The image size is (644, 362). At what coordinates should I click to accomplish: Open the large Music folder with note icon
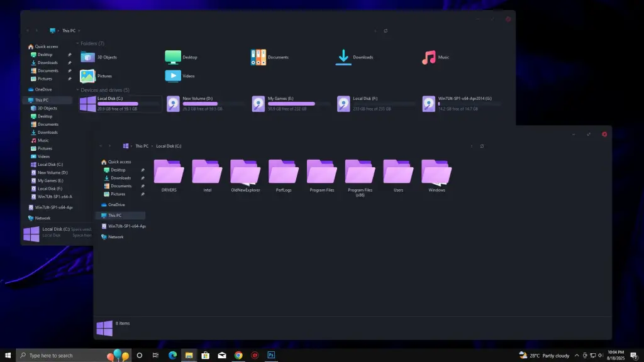429,57
